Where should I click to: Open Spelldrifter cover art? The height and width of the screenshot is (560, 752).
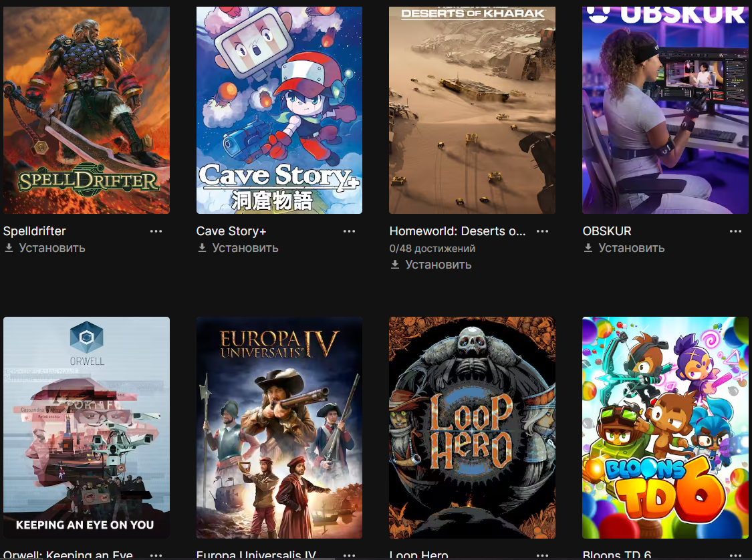pos(86,110)
